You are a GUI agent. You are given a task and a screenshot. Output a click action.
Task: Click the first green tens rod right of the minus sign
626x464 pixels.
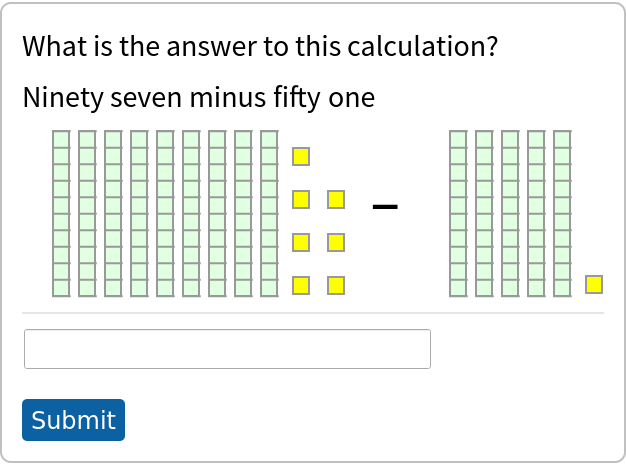pyautogui.click(x=458, y=213)
